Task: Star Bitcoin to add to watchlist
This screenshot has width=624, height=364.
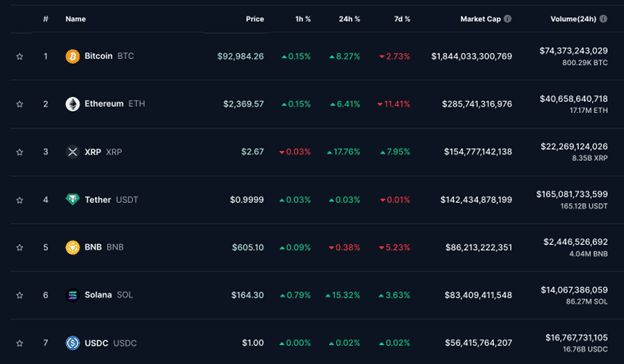Action: point(20,56)
